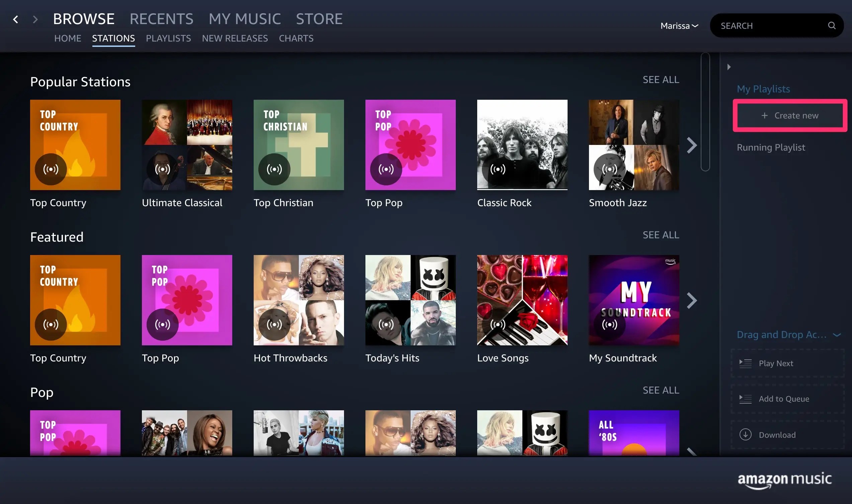Click the Play Next list icon

[745, 363]
